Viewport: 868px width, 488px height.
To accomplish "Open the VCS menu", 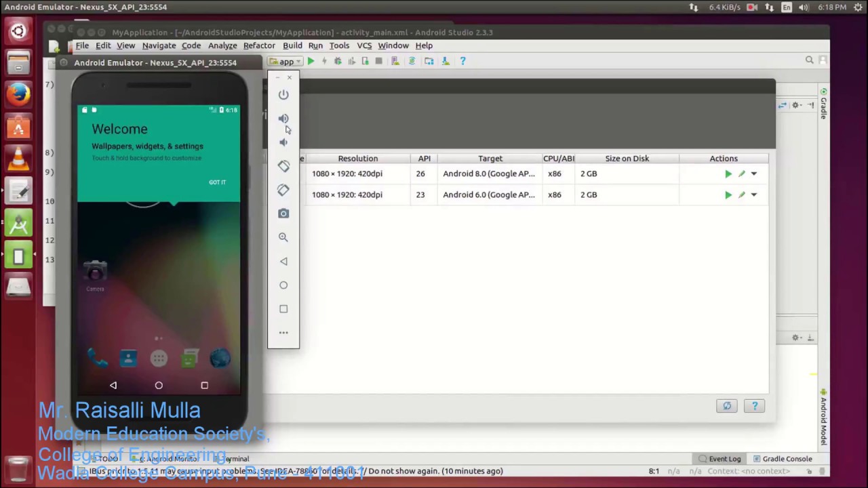I will tap(364, 45).
